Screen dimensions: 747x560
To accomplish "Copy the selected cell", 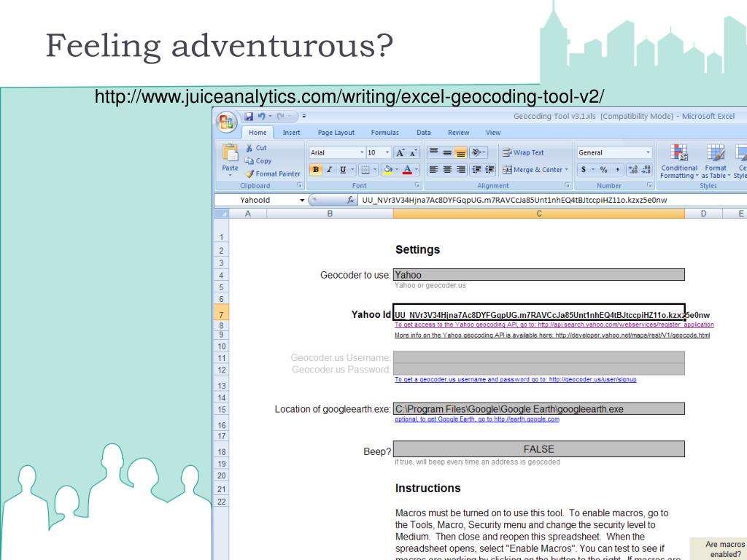I will point(258,161).
